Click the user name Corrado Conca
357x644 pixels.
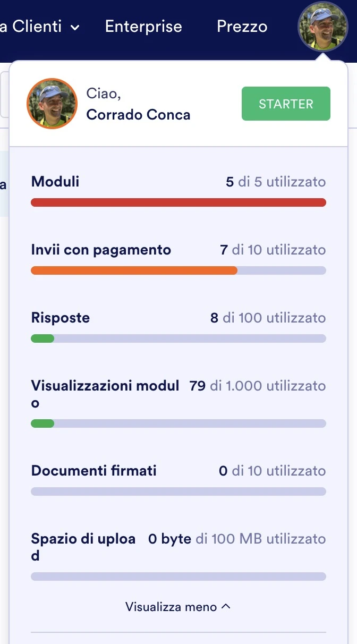pos(138,115)
